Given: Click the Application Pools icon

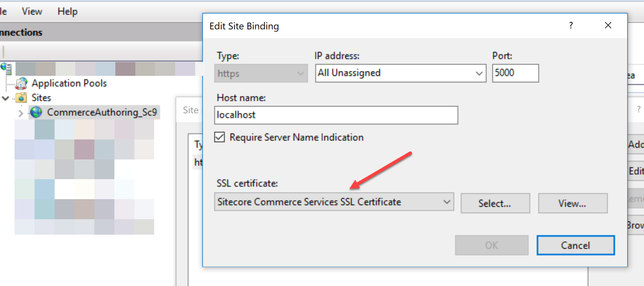Looking at the screenshot, I should (x=21, y=83).
